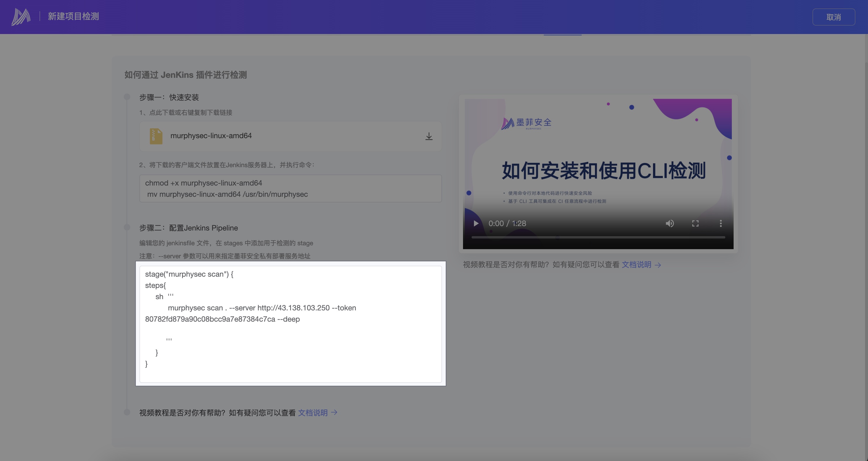The image size is (868, 461).
Task: Open 文档说明 link at bottom of steps
Action: tap(313, 413)
